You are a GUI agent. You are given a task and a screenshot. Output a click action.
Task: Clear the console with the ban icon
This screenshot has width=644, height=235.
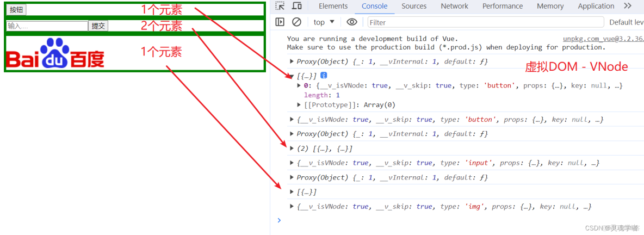point(296,22)
